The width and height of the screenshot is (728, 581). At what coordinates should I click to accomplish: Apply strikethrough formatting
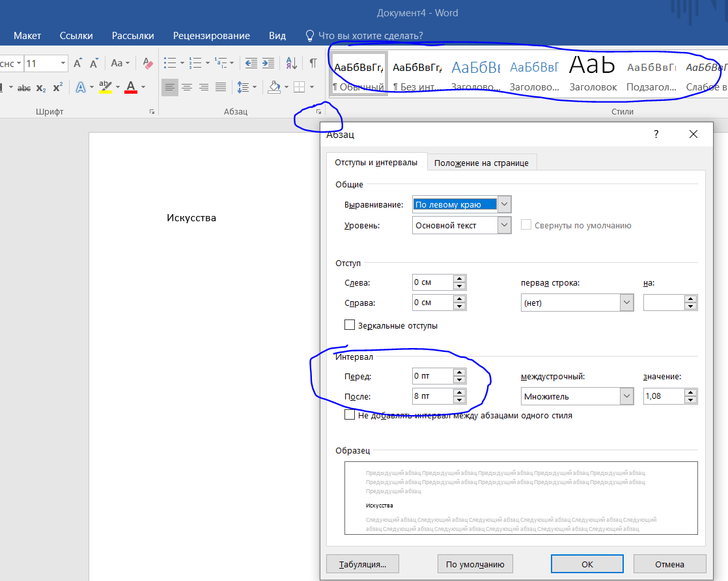pyautogui.click(x=24, y=87)
